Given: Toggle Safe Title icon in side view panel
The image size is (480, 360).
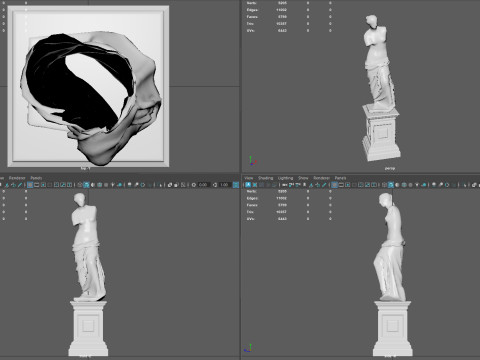Looking at the screenshot, I should 374,185.
